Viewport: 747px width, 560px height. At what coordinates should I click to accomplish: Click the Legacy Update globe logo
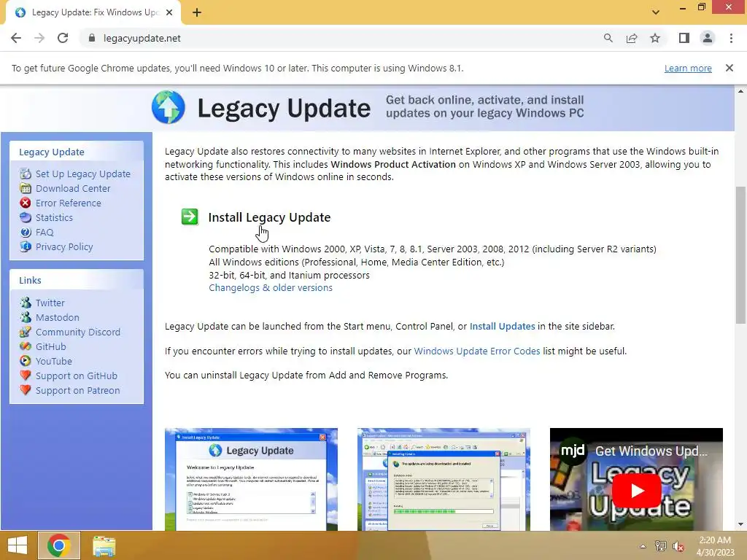pos(169,107)
